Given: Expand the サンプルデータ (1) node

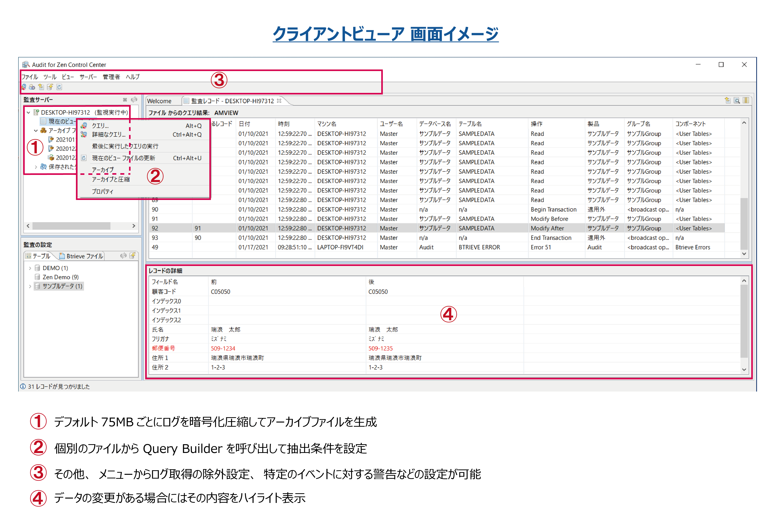Looking at the screenshot, I should (x=30, y=286).
